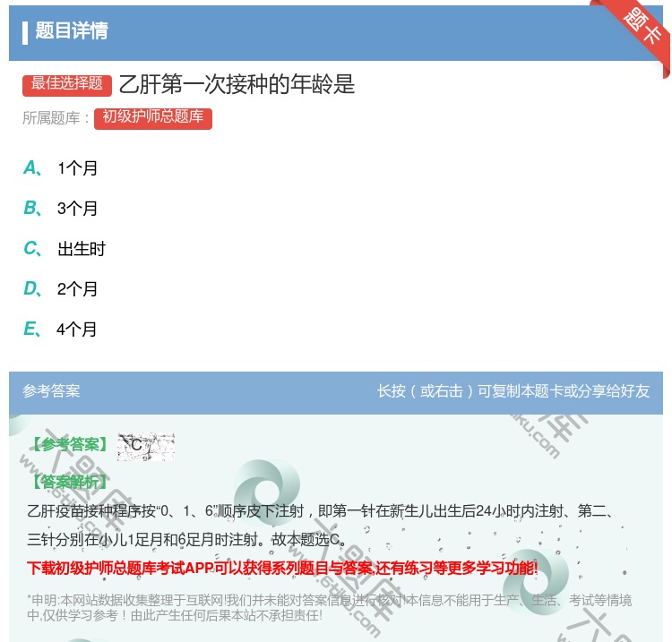Viewport: 672px width, 642px height.
Task: Click the white bar icon beside 题目详情
Action: click(x=25, y=32)
